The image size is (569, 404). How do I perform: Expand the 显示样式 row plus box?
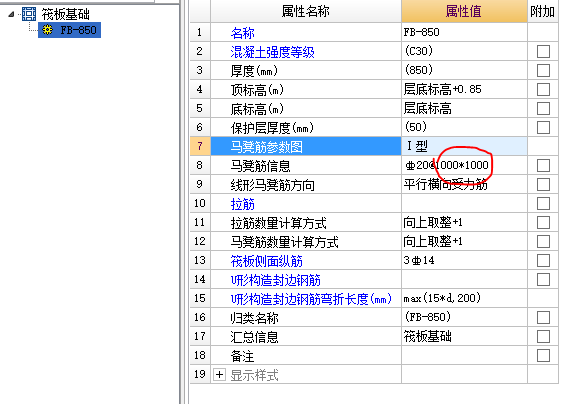point(219,374)
